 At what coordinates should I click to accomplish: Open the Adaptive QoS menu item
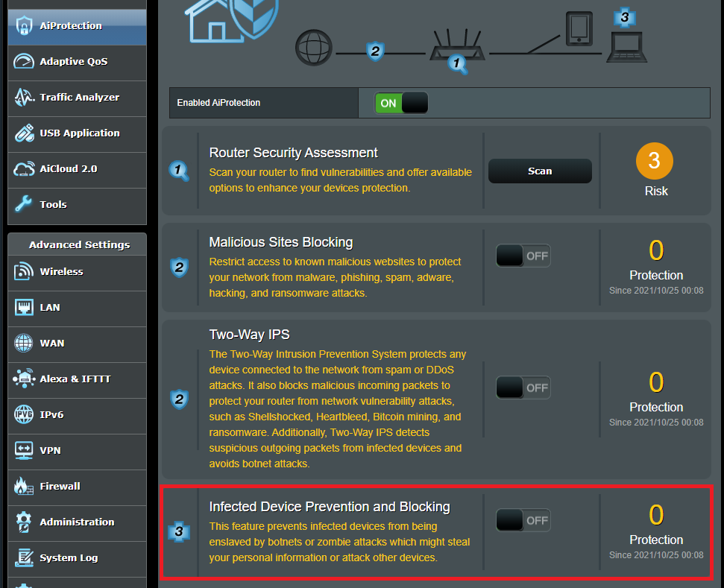77,62
